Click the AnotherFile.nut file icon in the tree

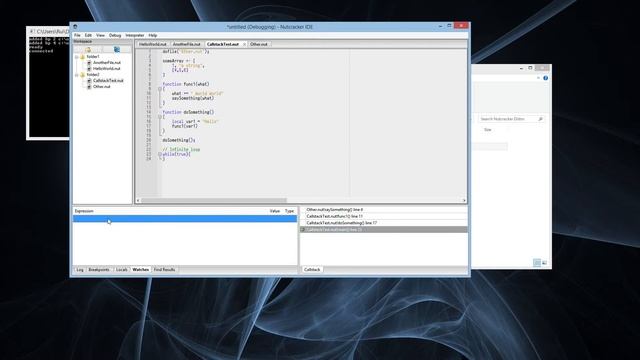tap(89, 63)
